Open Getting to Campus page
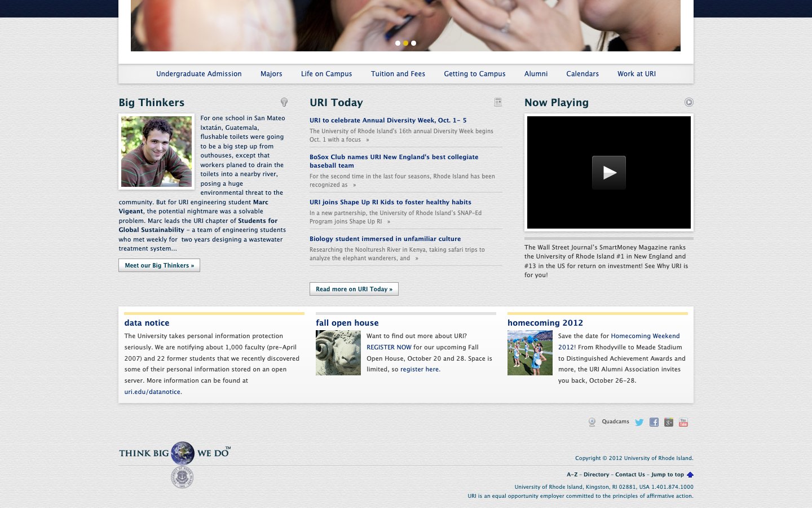Viewport: 812px width, 508px height. [x=475, y=74]
